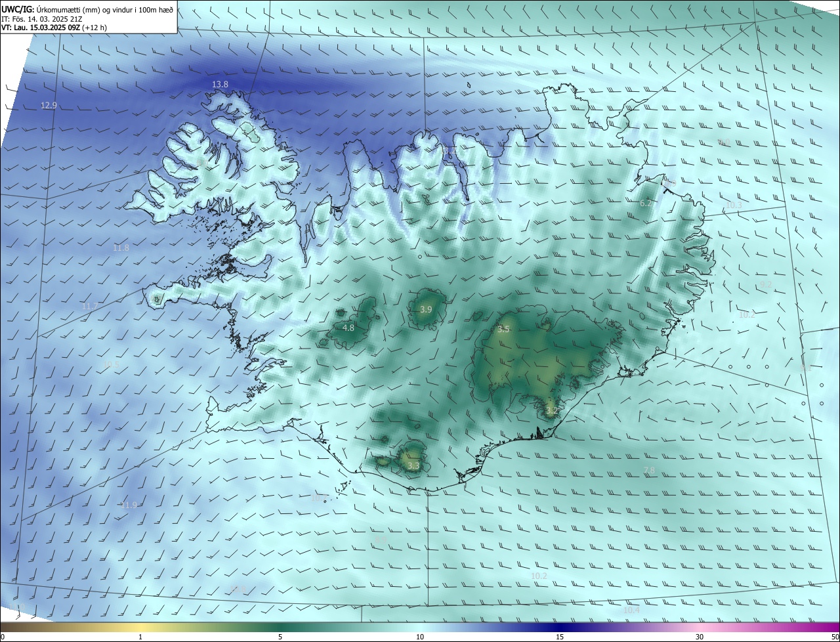Click the 13.8 precipitable water value label
Image resolution: width=840 pixels, height=642 pixels.
coord(220,85)
